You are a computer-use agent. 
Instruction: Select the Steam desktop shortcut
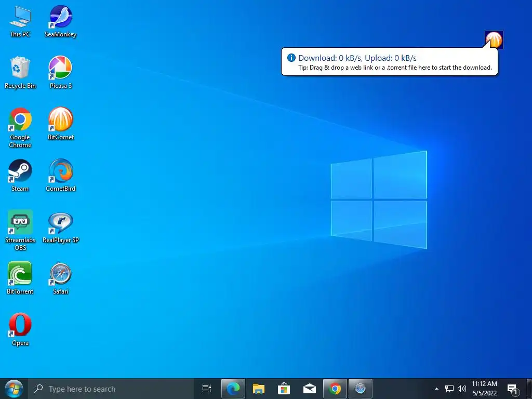20,176
